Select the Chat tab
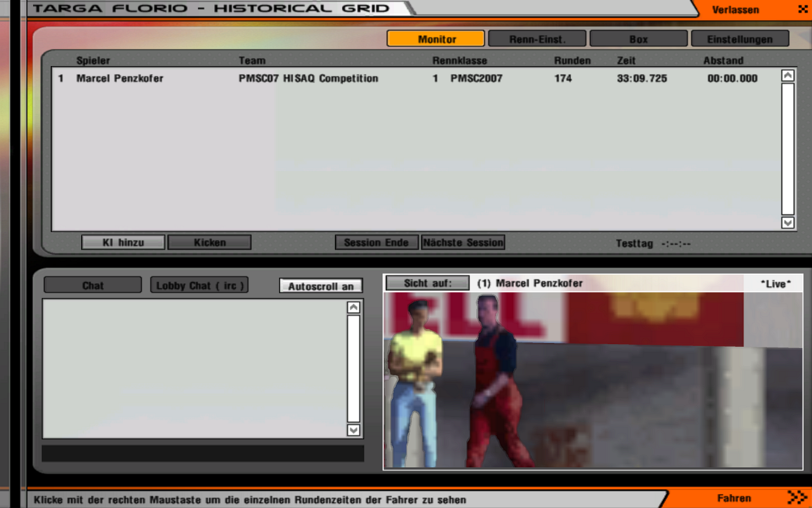The width and height of the screenshot is (812, 508). 93,286
